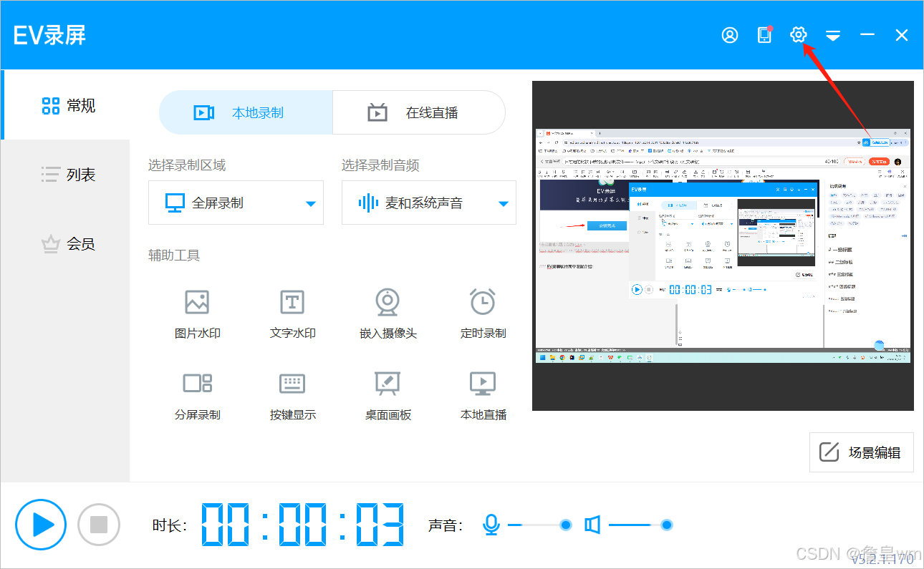Image resolution: width=924 pixels, height=569 pixels.
Task: Open the 定时录制 tool
Action: (x=483, y=313)
